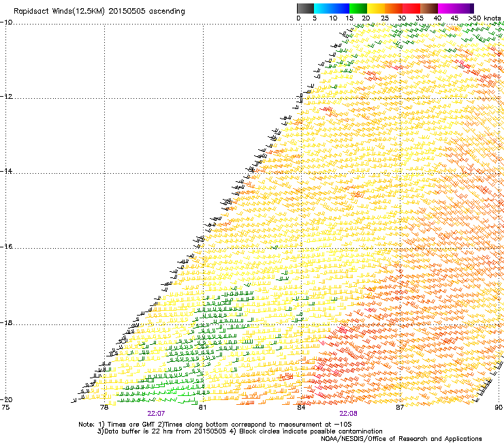Click the red 30-35 knots legend swatch
The image size is (504, 443).
point(411,8)
